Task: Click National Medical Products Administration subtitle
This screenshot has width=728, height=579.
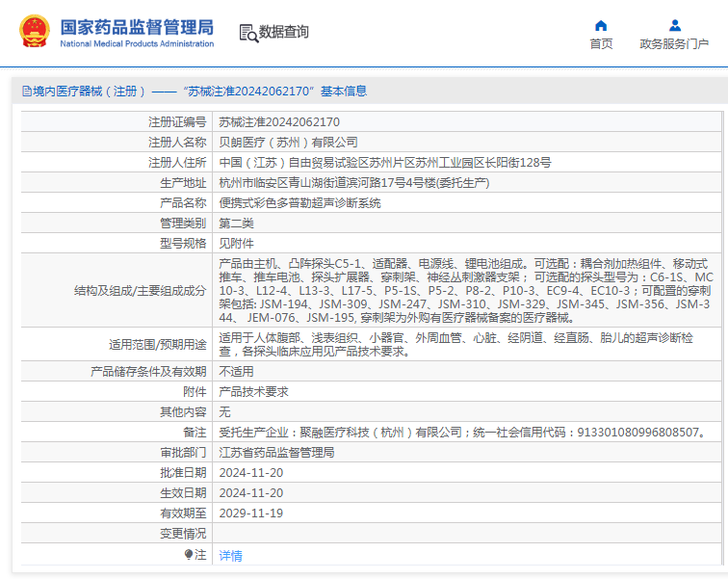Action: (137, 44)
